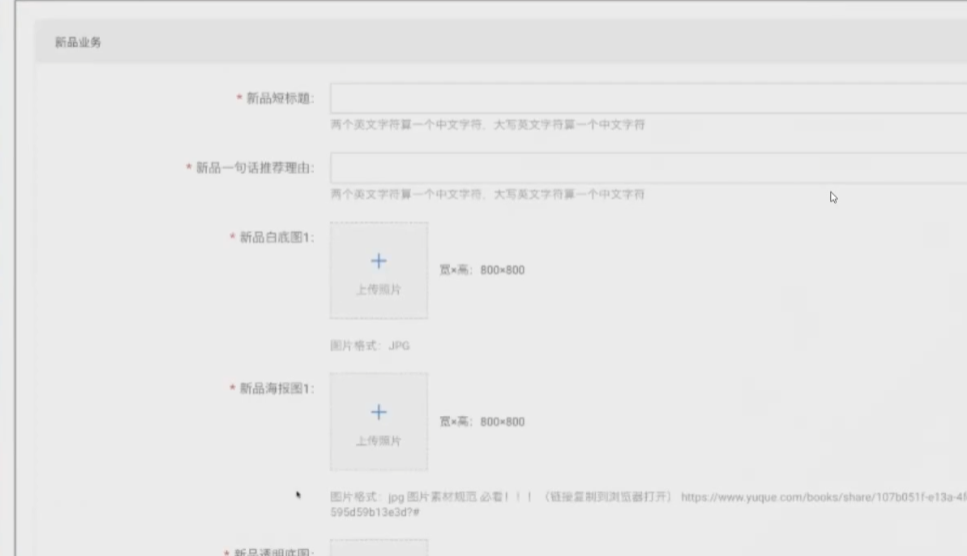Click 上传照片 text in 新品海报图1 box
Screen dimensions: 967x556
tap(378, 441)
